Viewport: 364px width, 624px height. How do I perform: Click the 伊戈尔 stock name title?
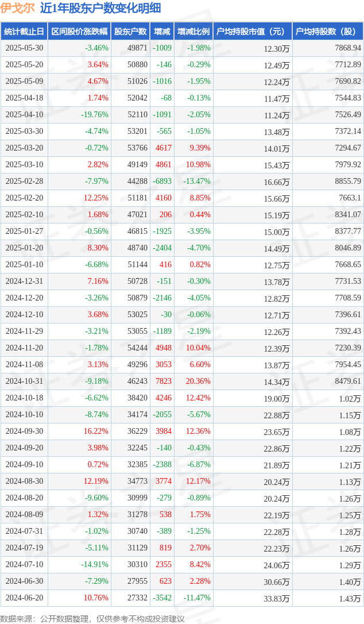pyautogui.click(x=17, y=9)
